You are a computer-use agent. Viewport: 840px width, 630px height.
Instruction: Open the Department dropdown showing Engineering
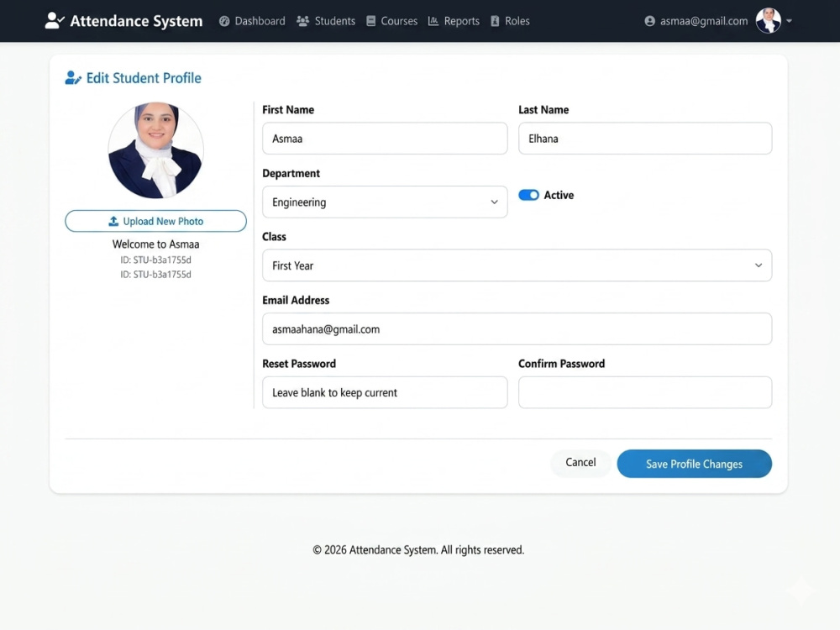(385, 202)
